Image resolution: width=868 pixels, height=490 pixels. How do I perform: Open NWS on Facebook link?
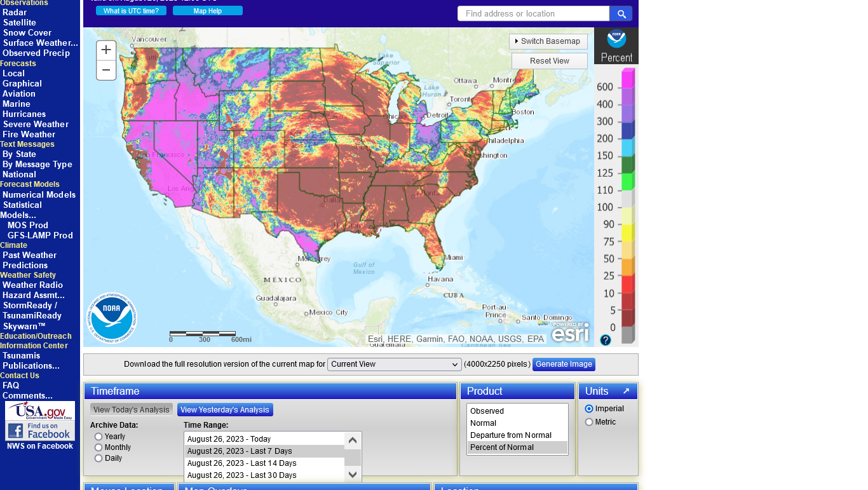[40, 446]
